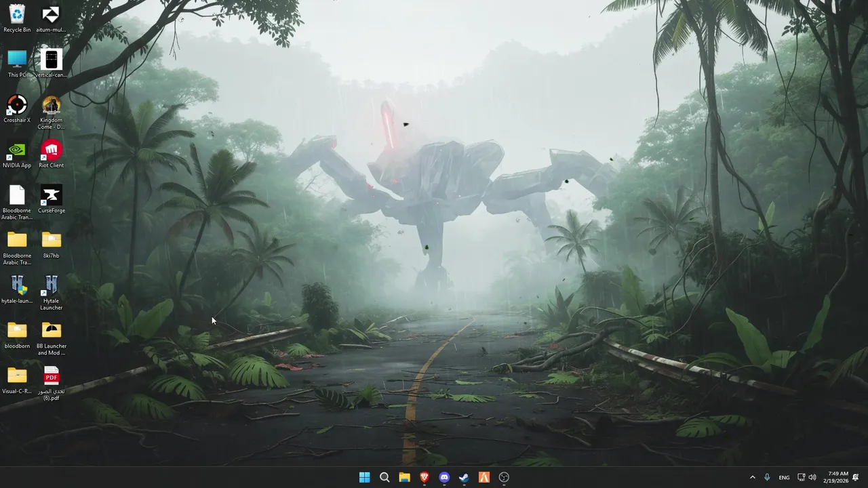Expand the hidden system tray icons chevron
Viewport: 868px width, 488px height.
[752, 477]
